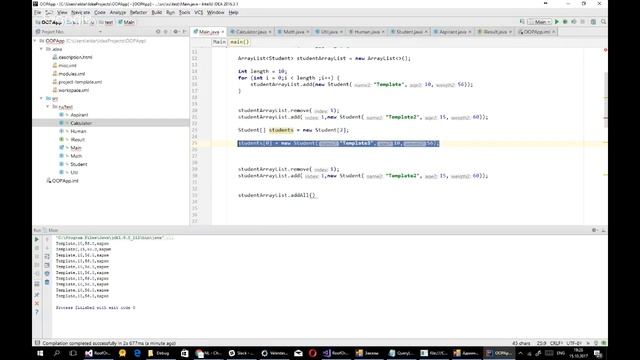Select Student in the project tree
Image resolution: width=640 pixels, height=360 pixels.
[78, 164]
